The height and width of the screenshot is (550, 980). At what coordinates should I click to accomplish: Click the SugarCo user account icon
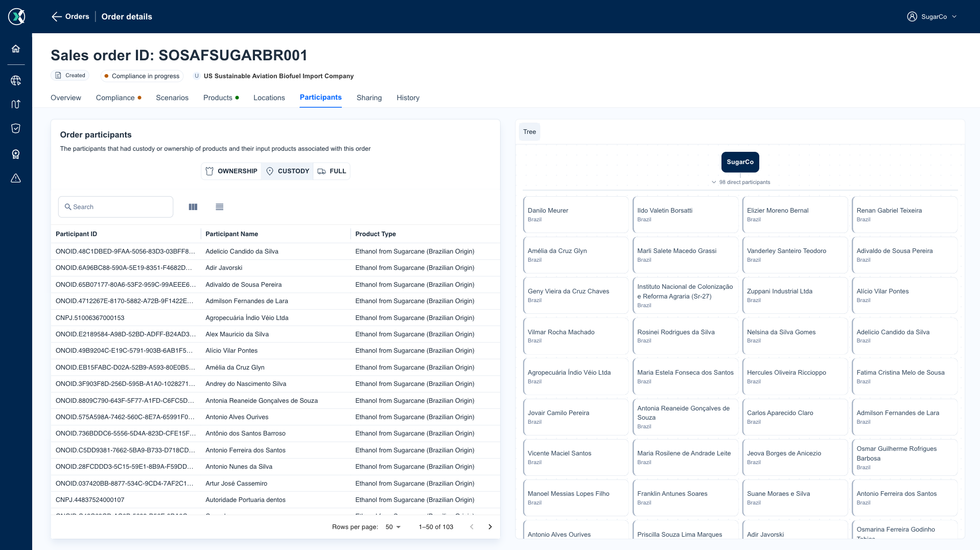point(912,16)
